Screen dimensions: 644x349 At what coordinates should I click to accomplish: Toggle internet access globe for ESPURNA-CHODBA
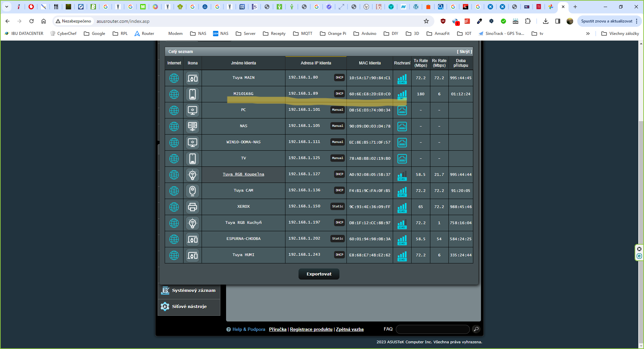point(174,239)
